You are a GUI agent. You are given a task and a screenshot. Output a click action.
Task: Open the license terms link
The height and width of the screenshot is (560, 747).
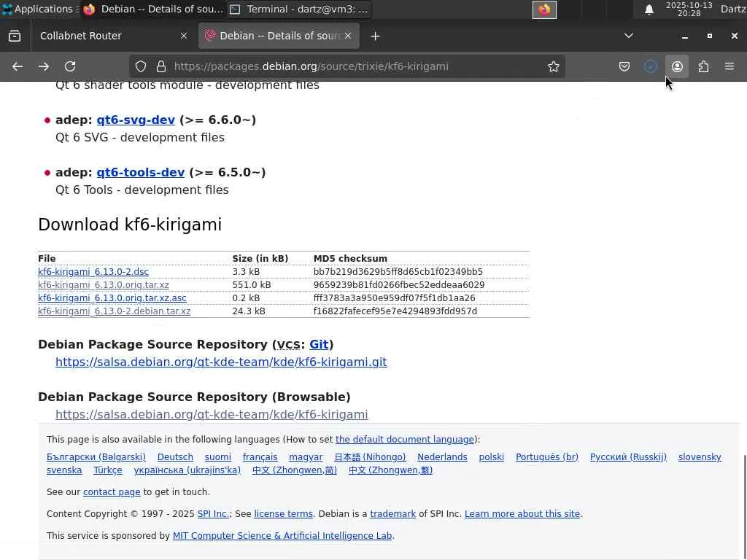284,514
